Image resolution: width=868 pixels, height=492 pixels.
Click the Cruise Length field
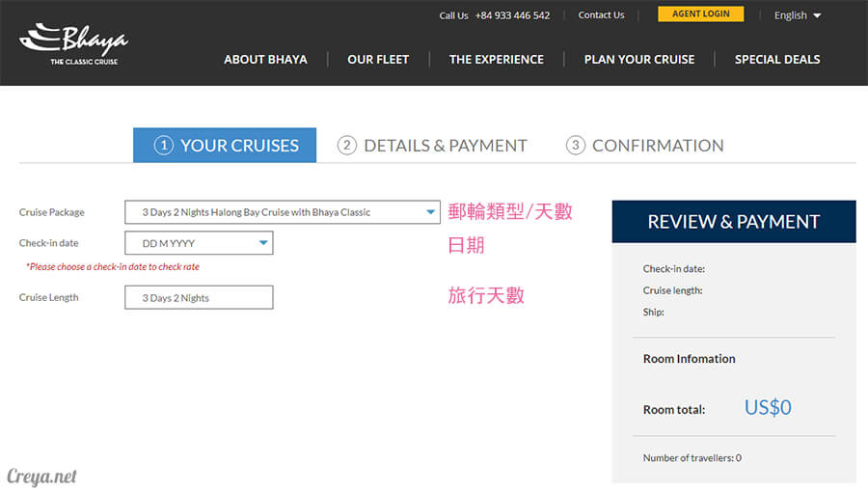tap(199, 297)
